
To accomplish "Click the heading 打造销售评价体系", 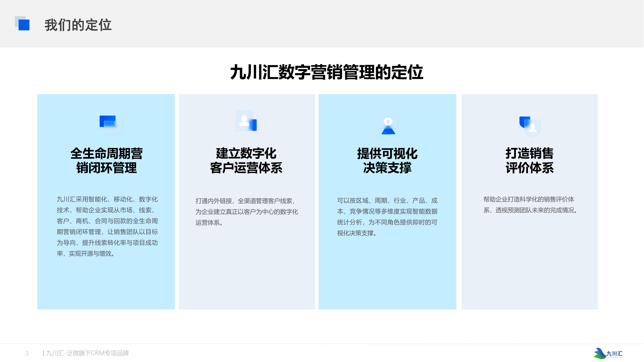I will coord(530,160).
